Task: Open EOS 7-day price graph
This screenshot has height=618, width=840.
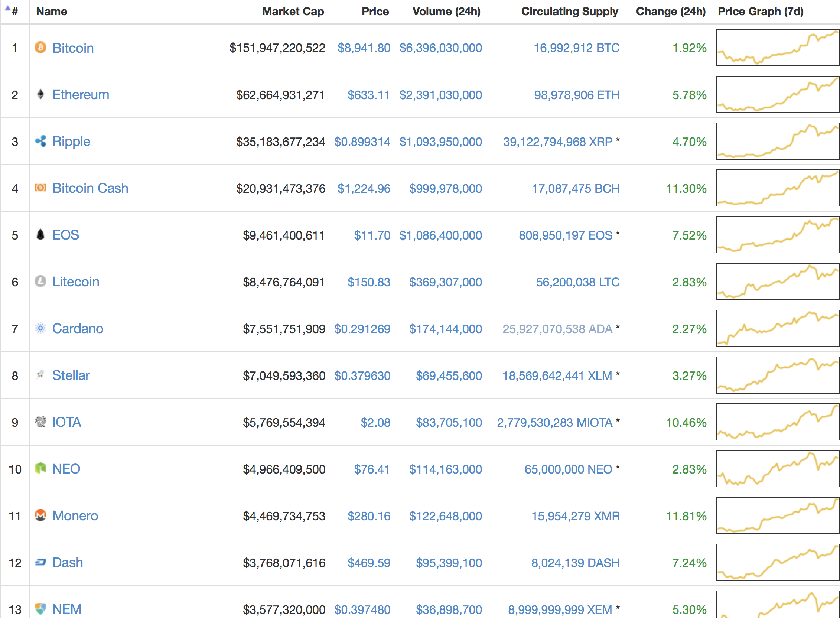Action: point(778,235)
